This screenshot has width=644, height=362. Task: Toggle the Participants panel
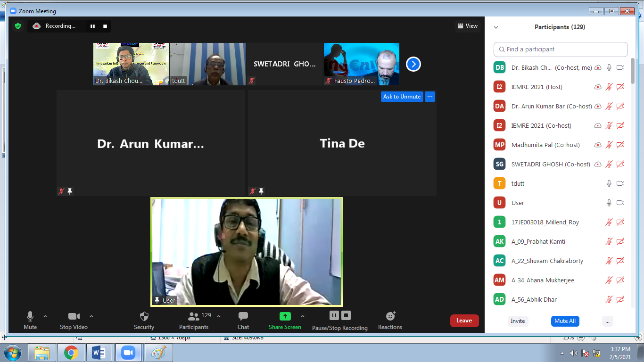pos(193,316)
